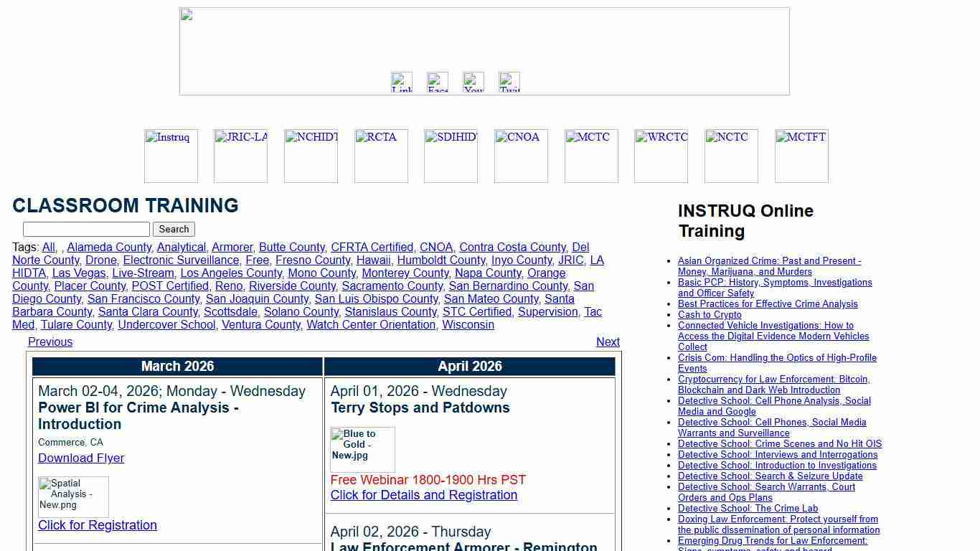Focus the classroom training search field
This screenshot has height=551, width=980.
coord(86,229)
